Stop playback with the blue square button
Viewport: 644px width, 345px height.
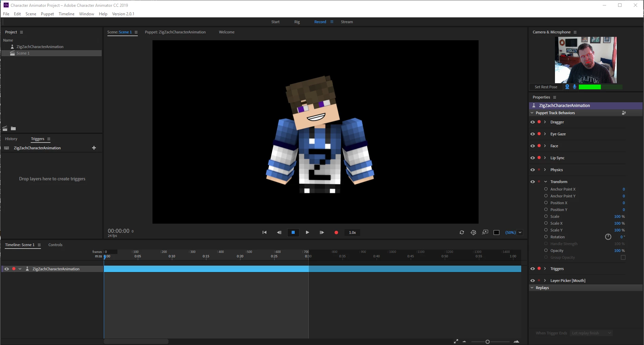(293, 232)
